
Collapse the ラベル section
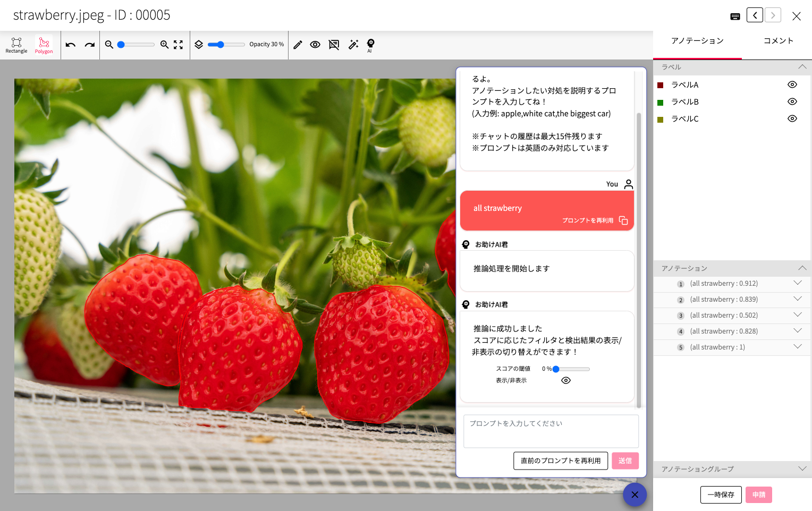(x=802, y=67)
